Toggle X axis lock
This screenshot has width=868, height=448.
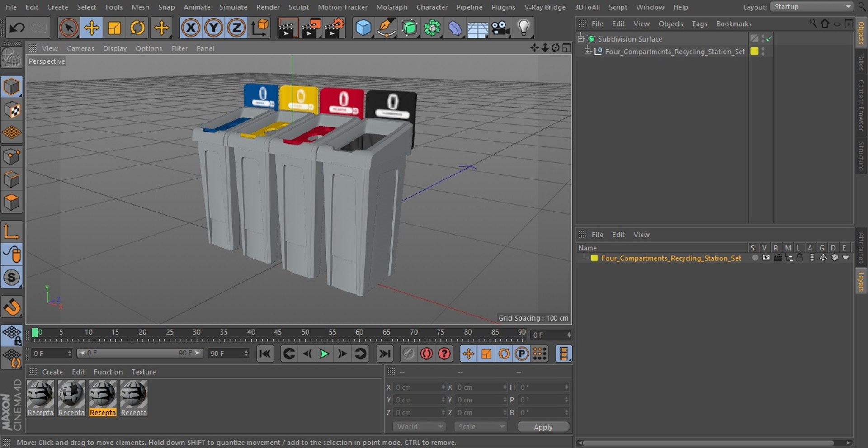(191, 28)
